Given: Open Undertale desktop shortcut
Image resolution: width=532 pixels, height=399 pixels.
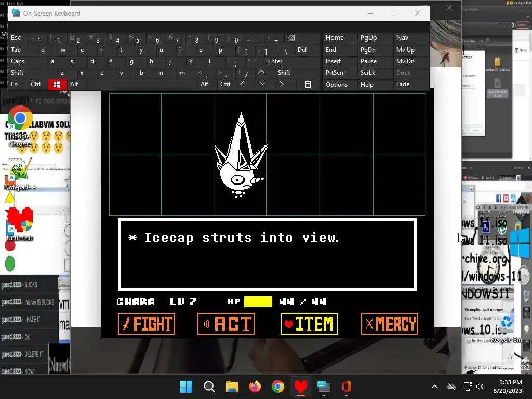Looking at the screenshot, I should (x=20, y=224).
